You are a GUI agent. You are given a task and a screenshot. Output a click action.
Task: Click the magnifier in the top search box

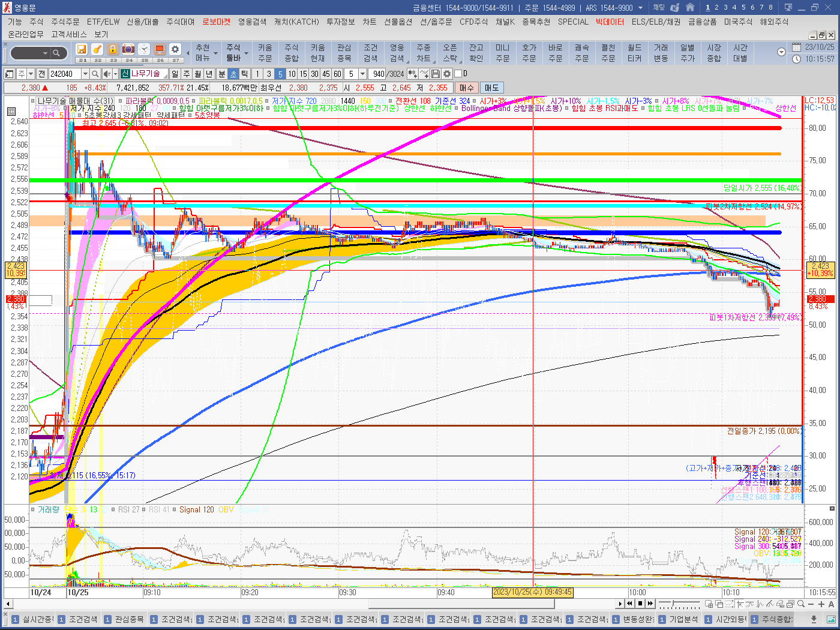(56, 53)
